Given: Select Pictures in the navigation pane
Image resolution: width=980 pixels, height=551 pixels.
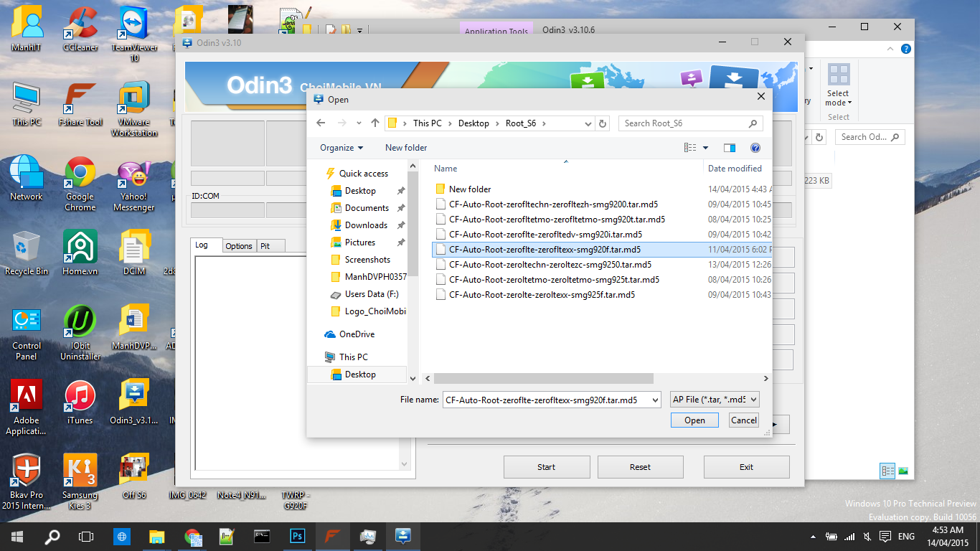Looking at the screenshot, I should point(360,242).
